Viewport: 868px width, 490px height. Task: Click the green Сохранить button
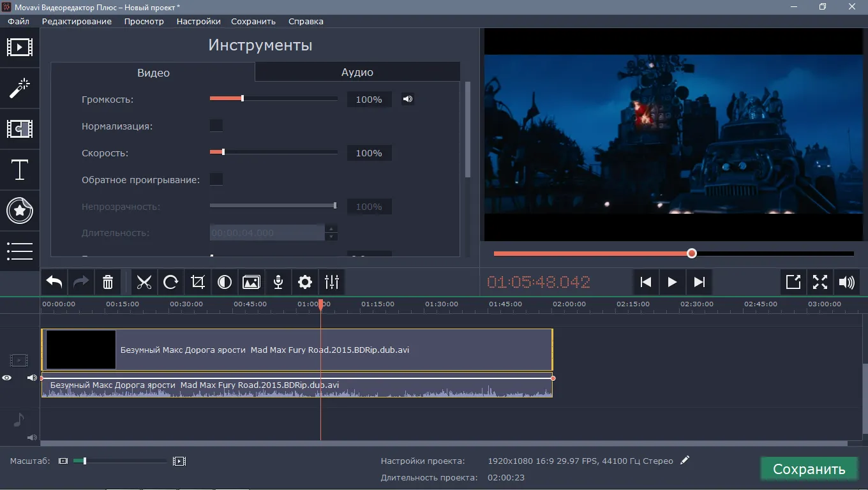pyautogui.click(x=809, y=469)
